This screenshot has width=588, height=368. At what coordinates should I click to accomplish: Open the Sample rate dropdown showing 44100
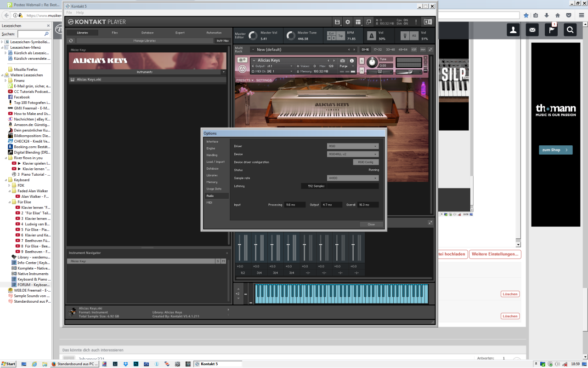click(353, 178)
